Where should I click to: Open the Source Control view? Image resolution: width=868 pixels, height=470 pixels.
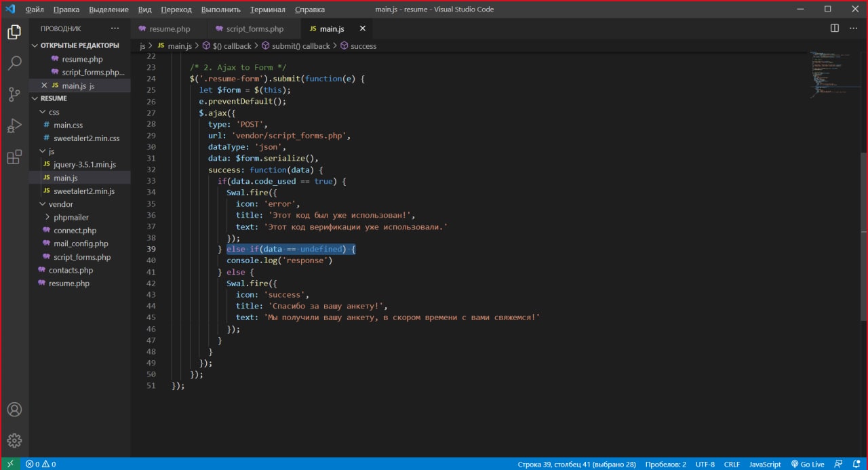[14, 94]
